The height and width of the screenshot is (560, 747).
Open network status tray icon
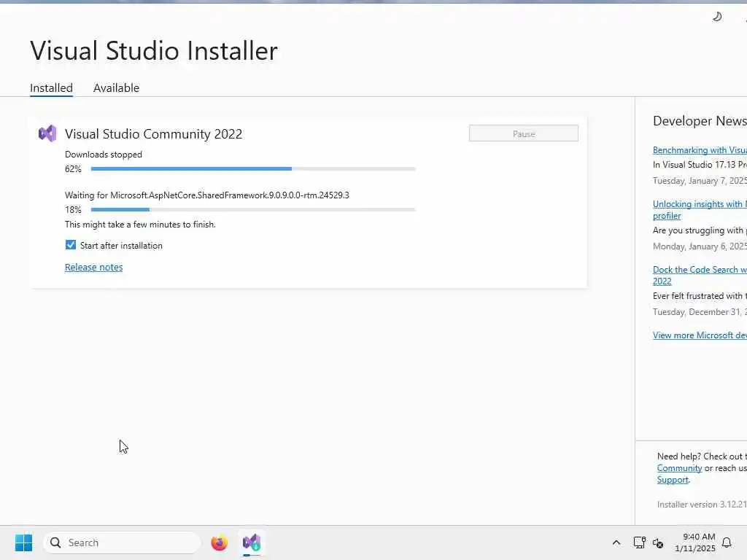[x=639, y=542]
